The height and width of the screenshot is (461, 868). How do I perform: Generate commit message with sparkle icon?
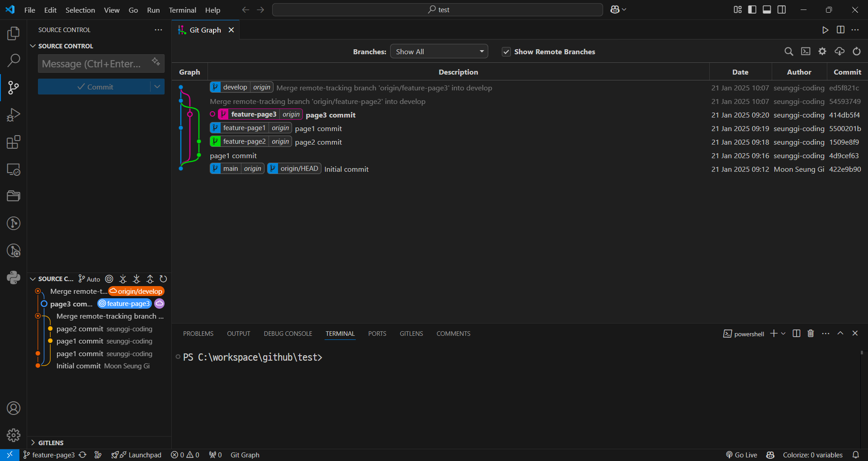tap(156, 62)
